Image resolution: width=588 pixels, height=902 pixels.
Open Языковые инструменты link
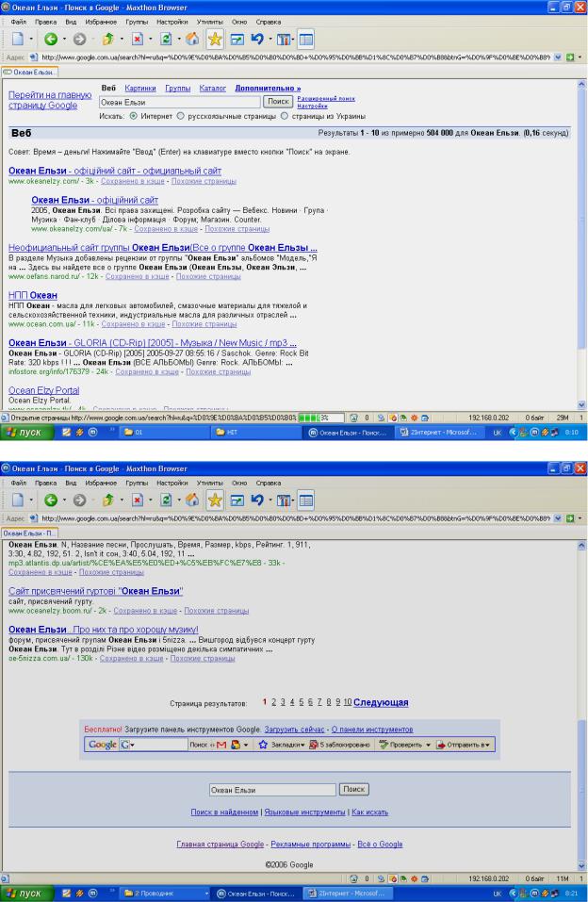pos(304,812)
